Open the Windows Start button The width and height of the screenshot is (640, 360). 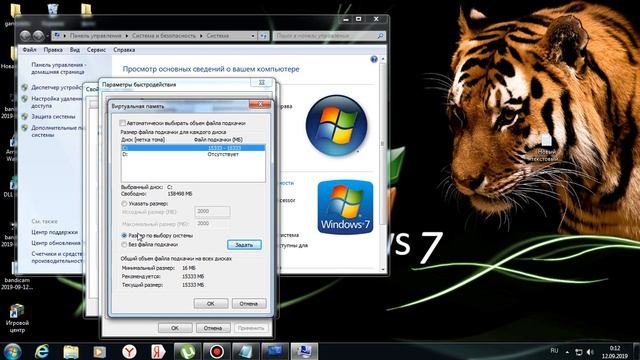tap(12, 351)
